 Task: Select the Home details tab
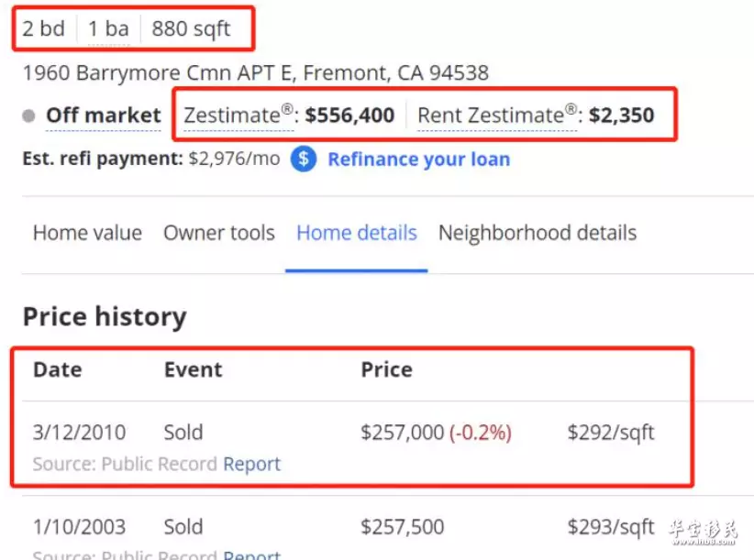357,233
